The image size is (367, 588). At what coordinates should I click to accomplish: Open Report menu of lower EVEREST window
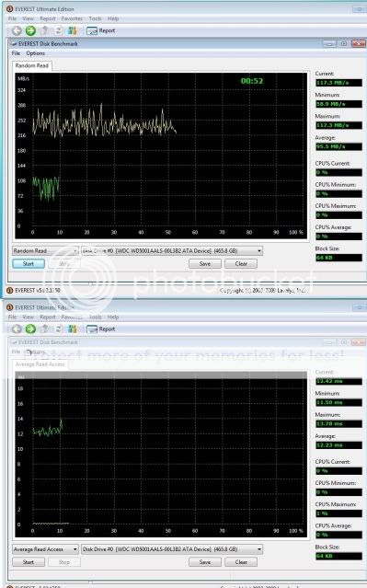pyautogui.click(x=48, y=317)
